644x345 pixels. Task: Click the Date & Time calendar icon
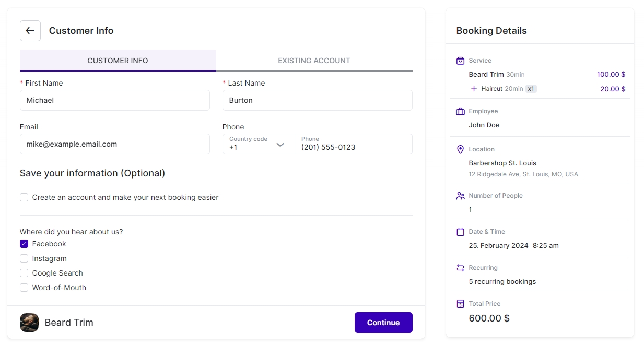coord(460,232)
